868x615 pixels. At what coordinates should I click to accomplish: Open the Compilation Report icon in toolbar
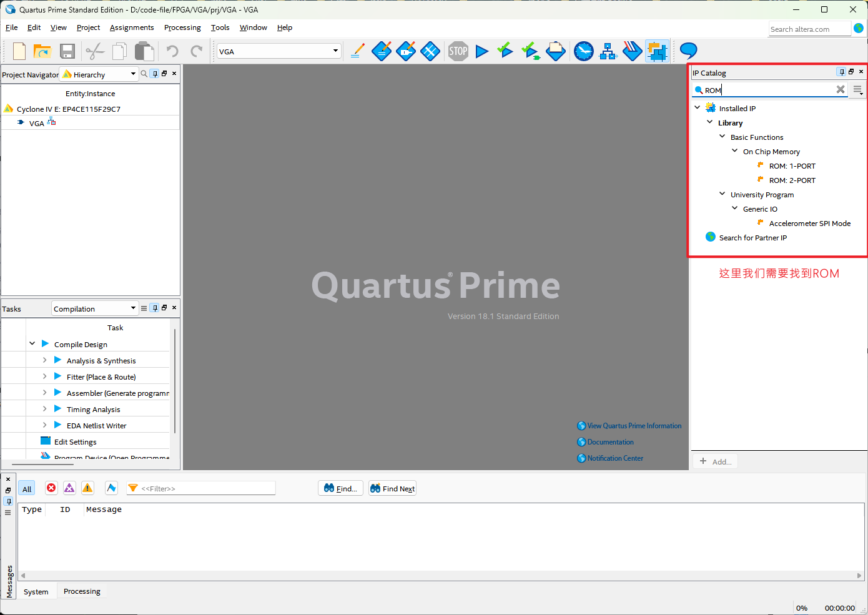coord(556,51)
